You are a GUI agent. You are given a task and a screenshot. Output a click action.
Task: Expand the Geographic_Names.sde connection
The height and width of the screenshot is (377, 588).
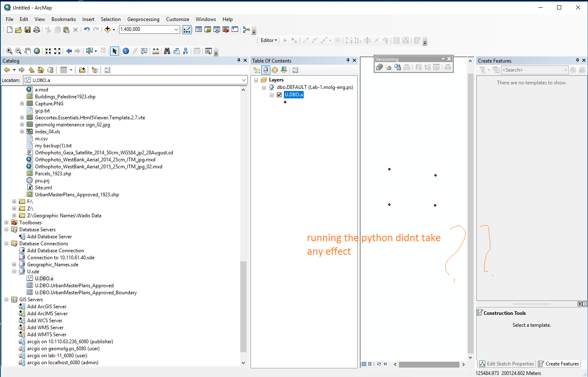point(14,265)
